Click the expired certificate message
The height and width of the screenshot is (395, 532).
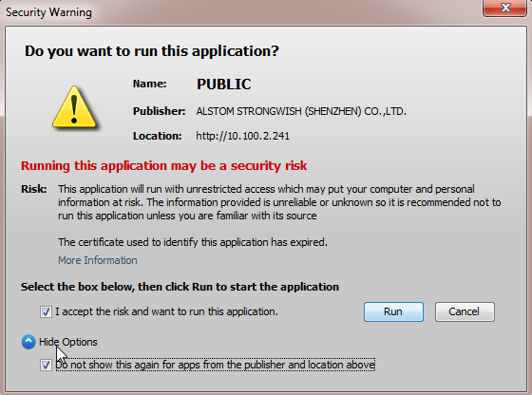coord(193,242)
